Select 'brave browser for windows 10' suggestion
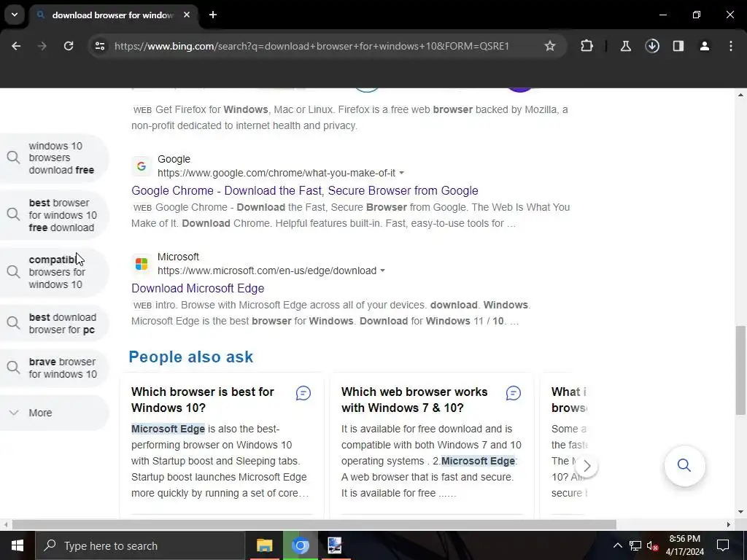 coord(55,368)
